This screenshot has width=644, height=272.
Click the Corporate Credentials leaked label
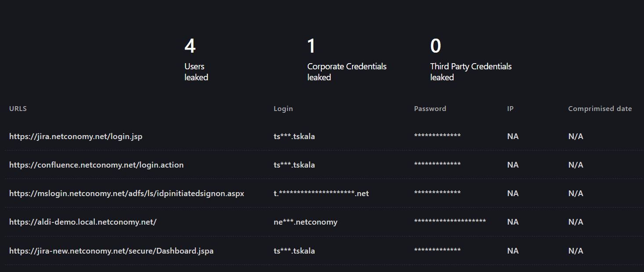pyautogui.click(x=347, y=72)
